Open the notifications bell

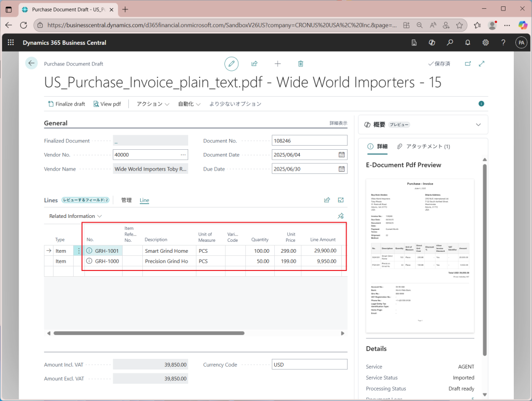468,43
